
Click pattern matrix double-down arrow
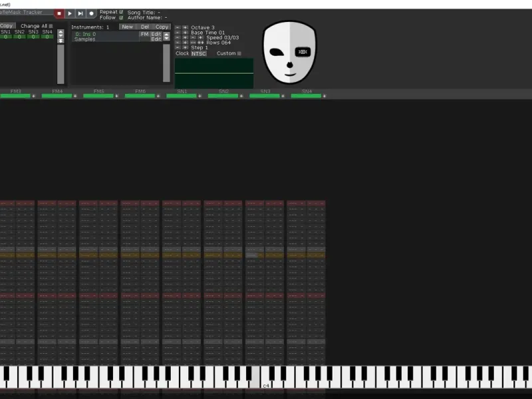coord(61,41)
